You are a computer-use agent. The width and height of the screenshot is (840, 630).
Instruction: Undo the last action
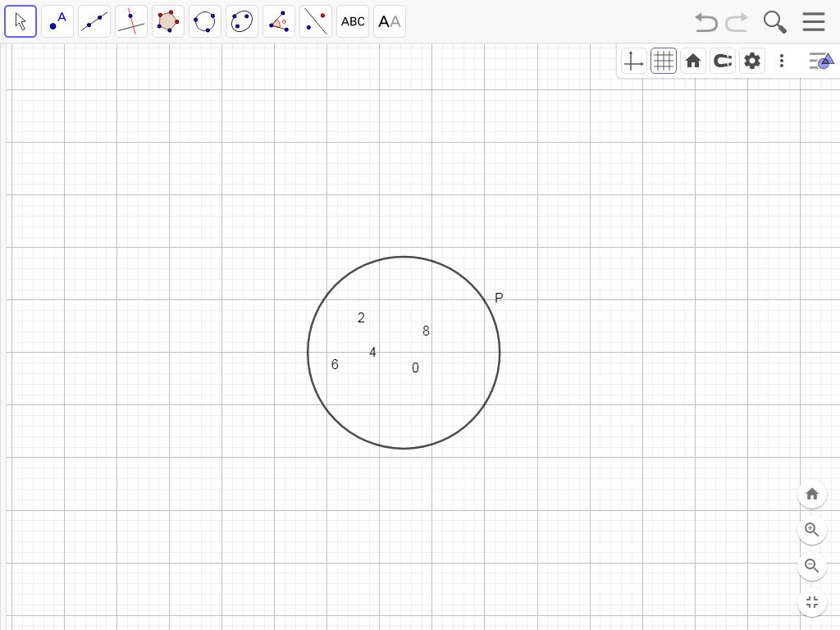coord(706,22)
